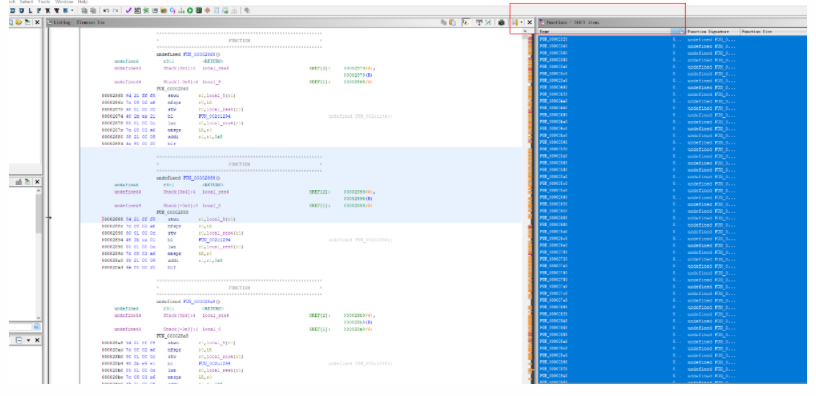Sort by the Function Signature column header
Viewport: 816px width, 396px height.
click(x=712, y=32)
